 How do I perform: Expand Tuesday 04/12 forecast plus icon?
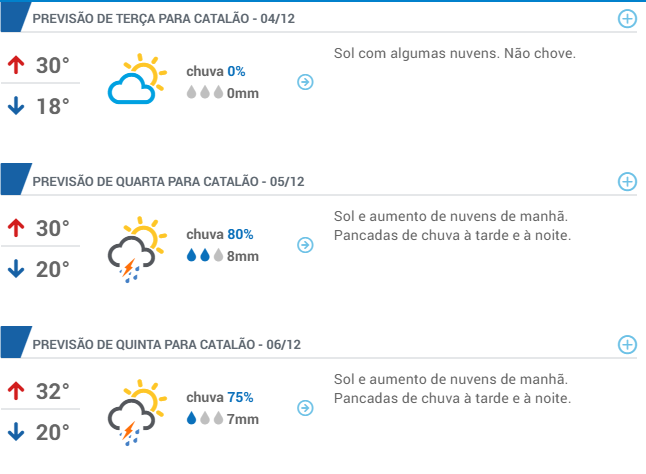[627, 19]
